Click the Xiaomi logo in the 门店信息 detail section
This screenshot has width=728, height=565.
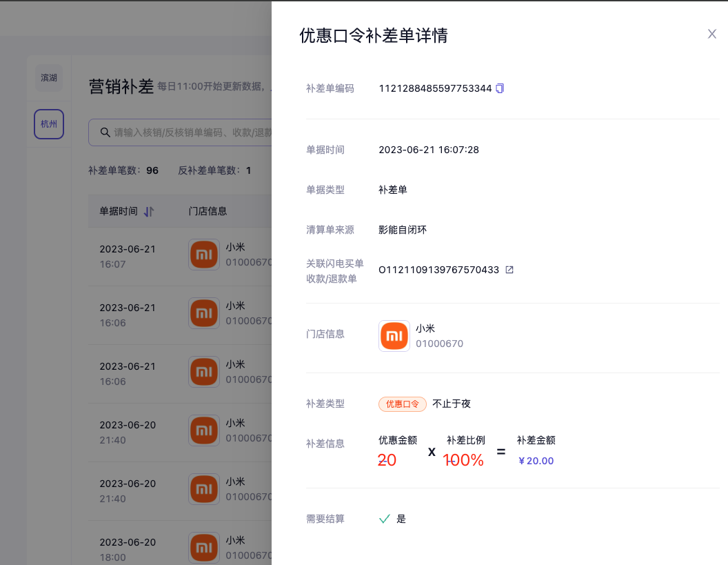click(x=394, y=336)
